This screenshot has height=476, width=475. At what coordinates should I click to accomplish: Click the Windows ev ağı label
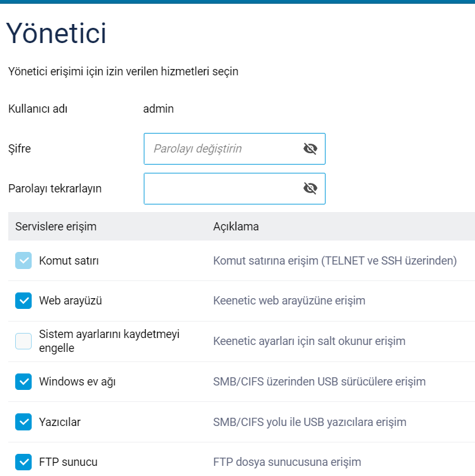pos(77,382)
